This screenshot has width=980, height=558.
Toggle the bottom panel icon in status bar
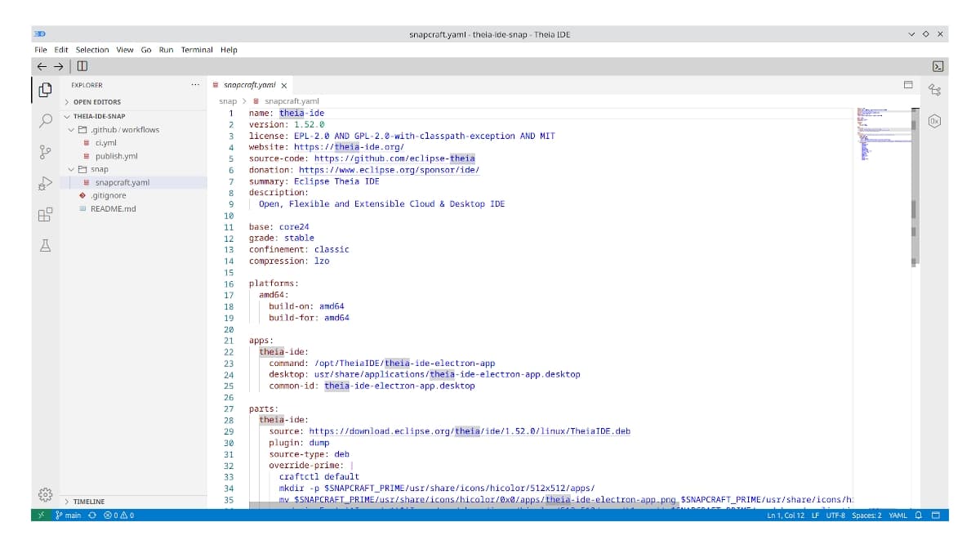tap(936, 516)
